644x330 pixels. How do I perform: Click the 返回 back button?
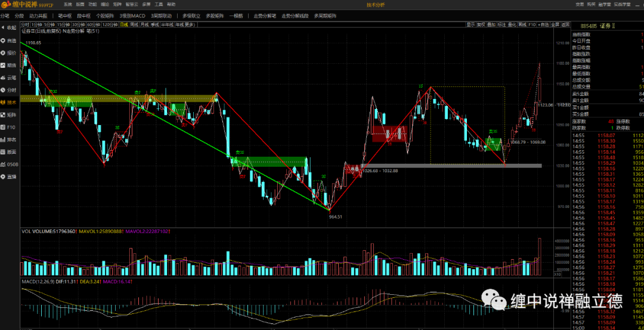pyautogui.click(x=565, y=24)
